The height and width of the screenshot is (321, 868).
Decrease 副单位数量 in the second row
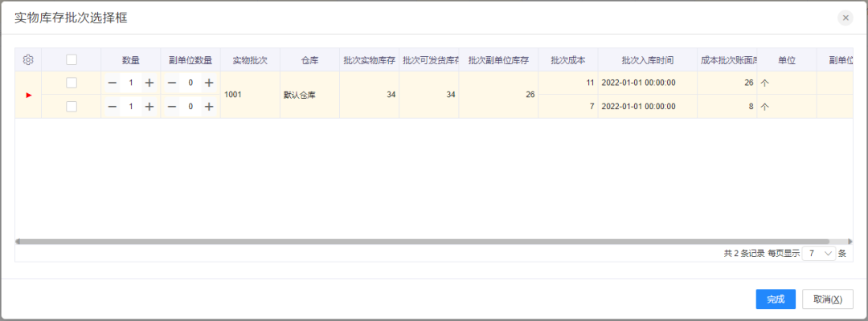(x=171, y=106)
